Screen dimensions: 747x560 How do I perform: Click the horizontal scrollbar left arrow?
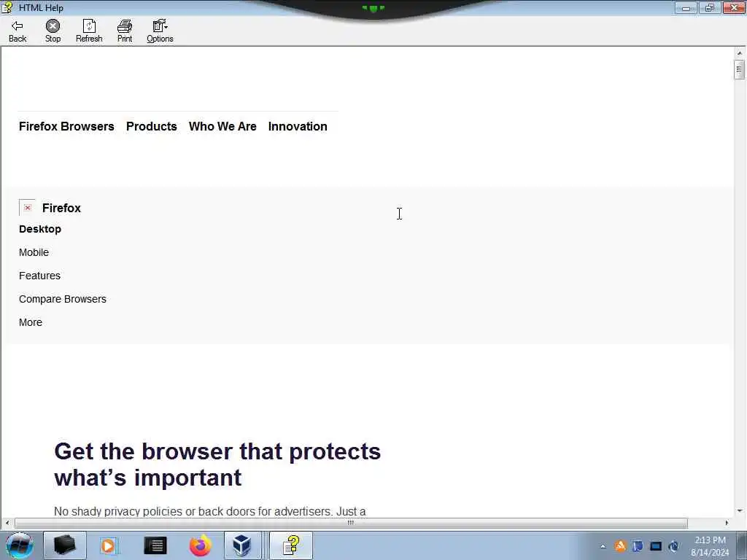7,523
